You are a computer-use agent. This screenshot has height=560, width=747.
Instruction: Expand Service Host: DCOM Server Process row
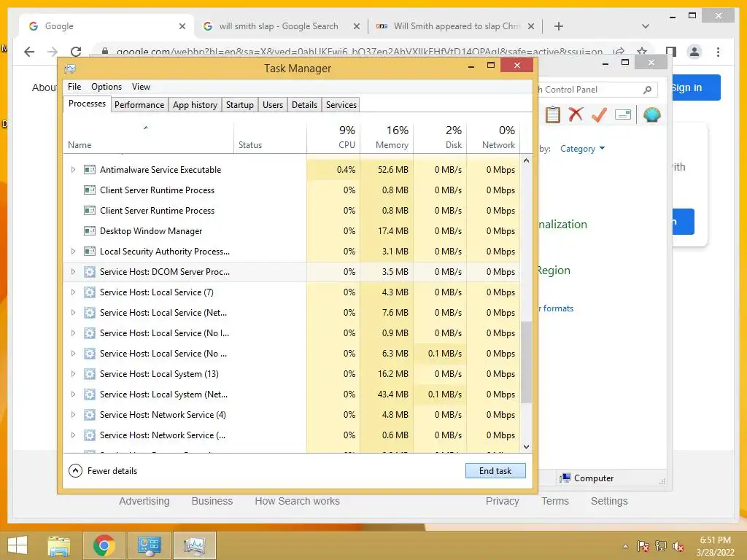73,272
